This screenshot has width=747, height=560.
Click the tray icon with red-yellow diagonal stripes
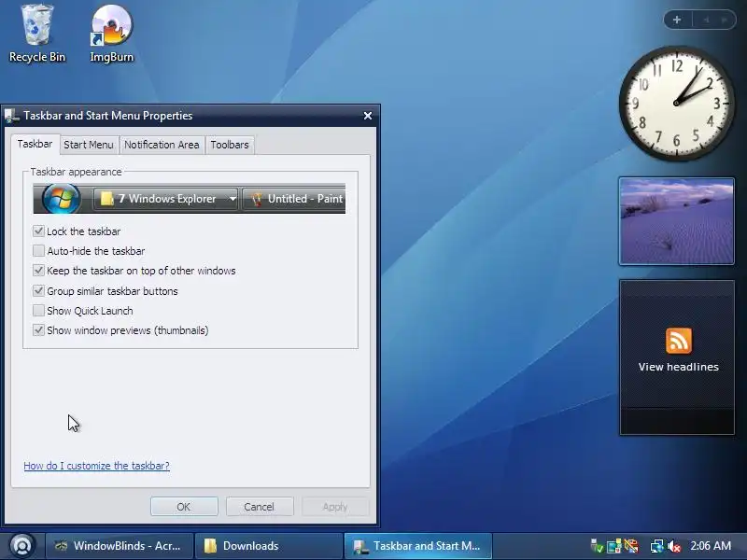tap(631, 546)
